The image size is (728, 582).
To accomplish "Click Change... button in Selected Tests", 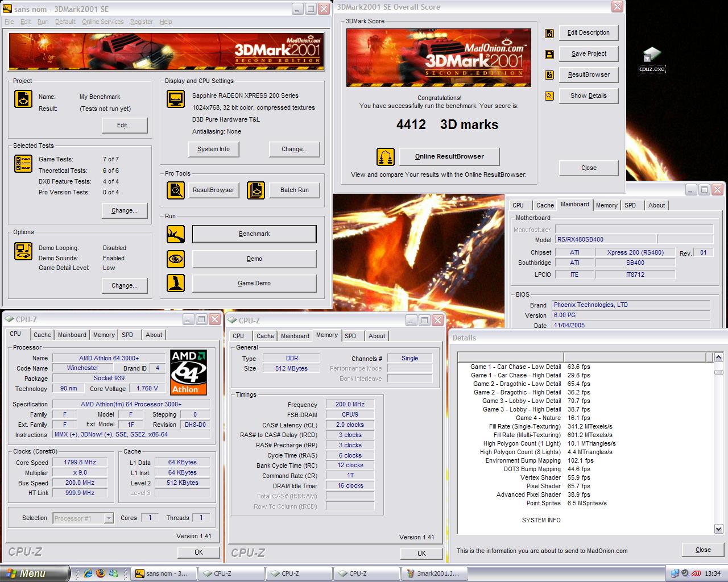I will [x=125, y=210].
